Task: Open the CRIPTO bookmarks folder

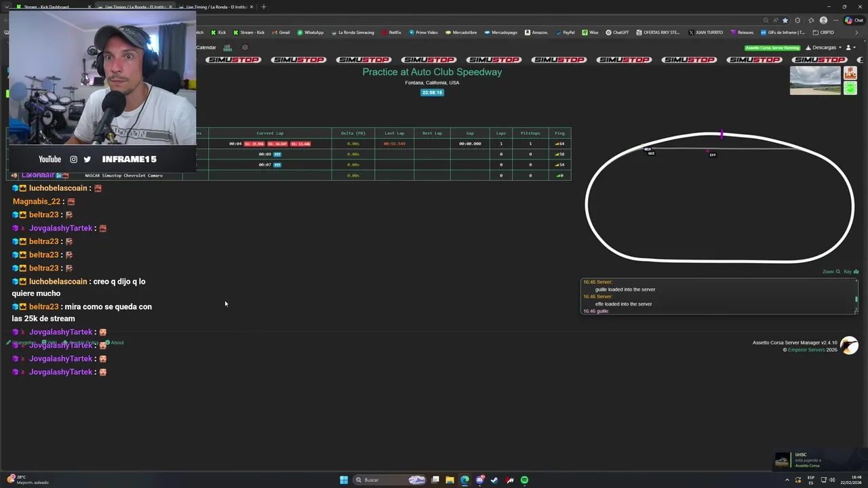Action: click(823, 33)
